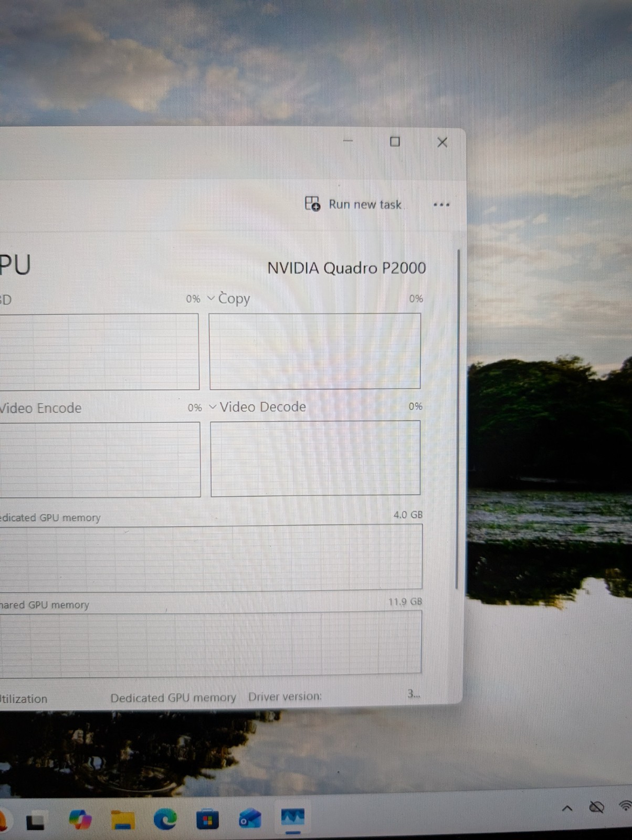Click the Dedicated GPU memory graph
The height and width of the screenshot is (840, 632).
[211, 558]
